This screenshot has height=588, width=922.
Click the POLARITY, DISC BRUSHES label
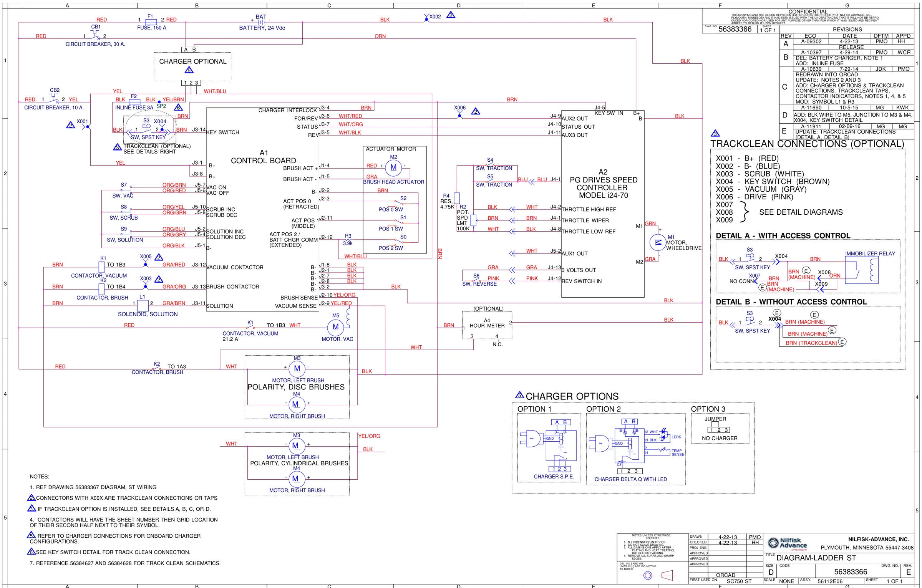[x=296, y=387]
